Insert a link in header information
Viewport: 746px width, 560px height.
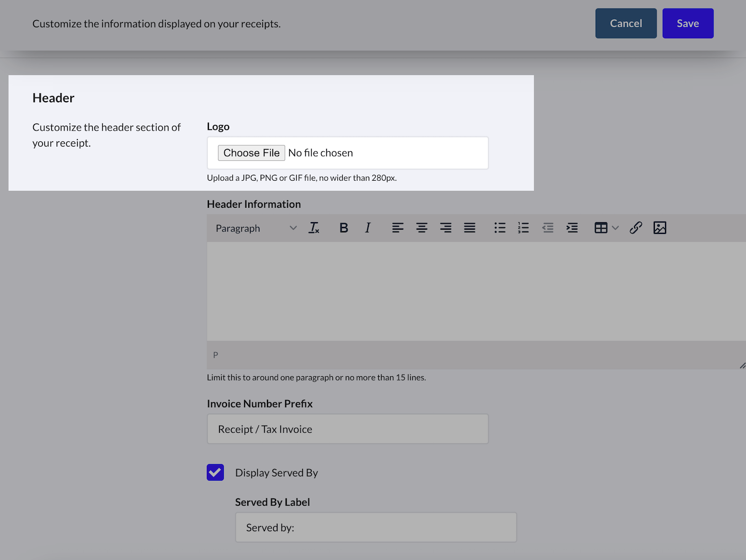tap(636, 228)
